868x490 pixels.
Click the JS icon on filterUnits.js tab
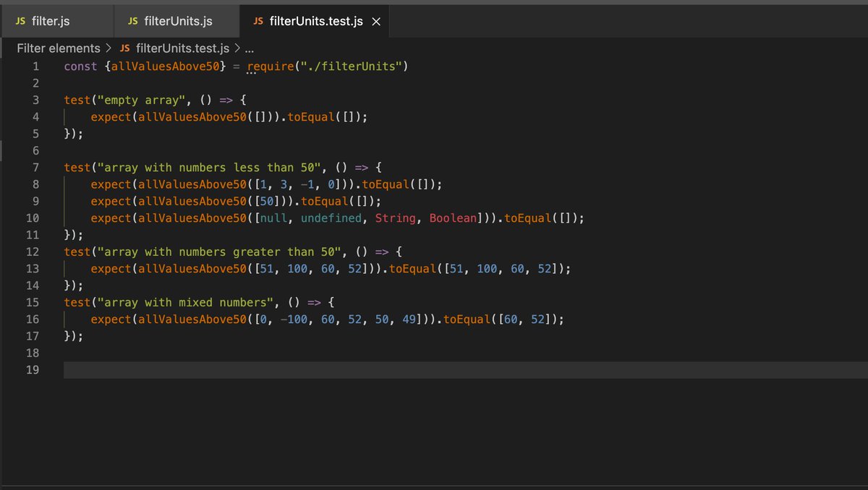pyautogui.click(x=132, y=22)
